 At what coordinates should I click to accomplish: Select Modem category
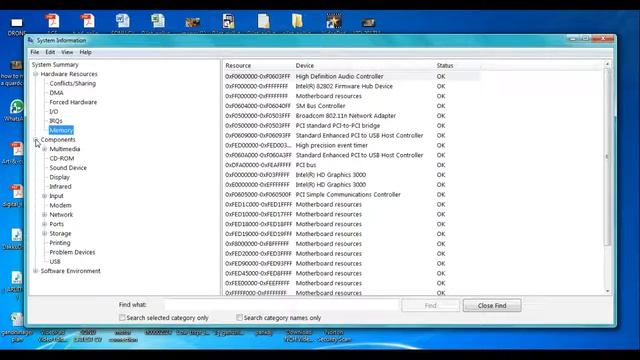pos(60,205)
